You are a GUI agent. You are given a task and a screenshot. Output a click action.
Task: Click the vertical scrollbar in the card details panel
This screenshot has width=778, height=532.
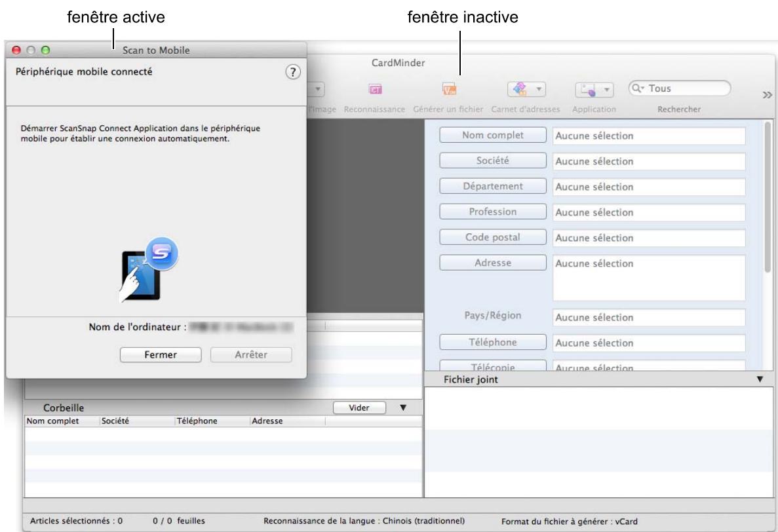768,197
